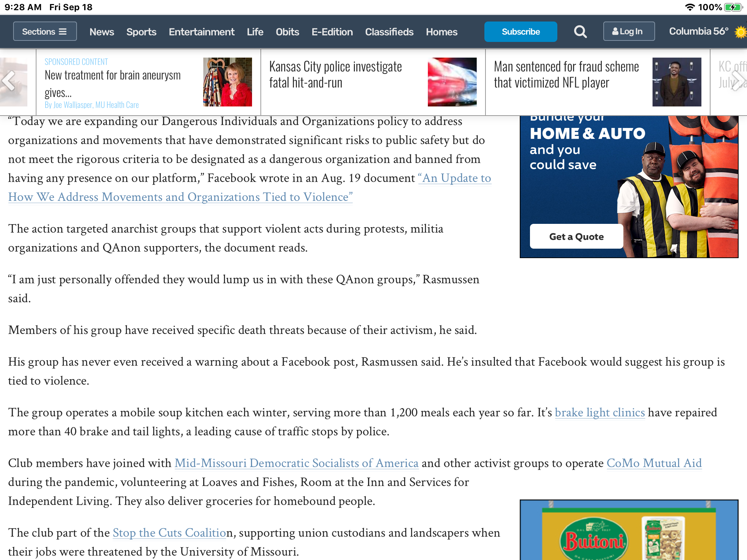
Task: Open the Buitoni advertisement
Action: click(629, 530)
